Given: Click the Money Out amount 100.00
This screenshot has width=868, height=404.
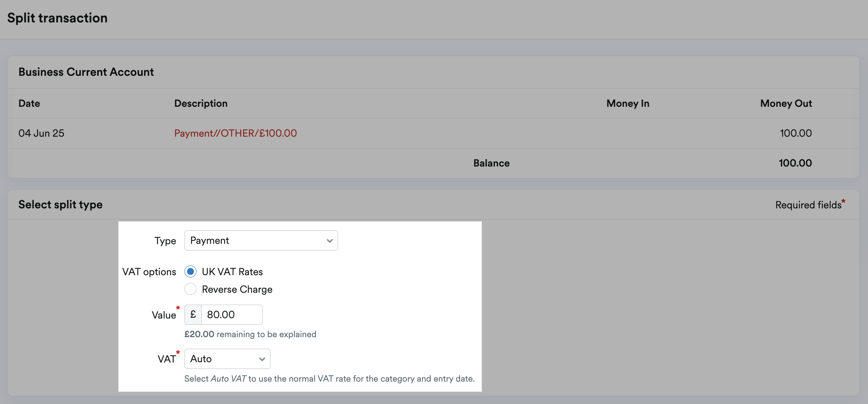Looking at the screenshot, I should (x=796, y=133).
